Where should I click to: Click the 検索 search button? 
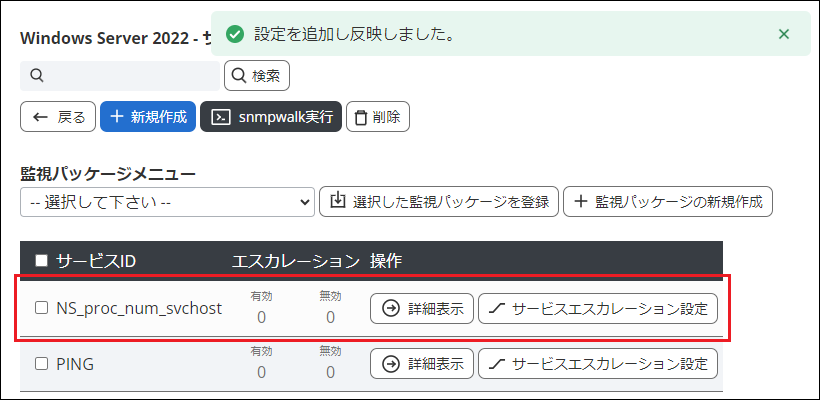(257, 75)
